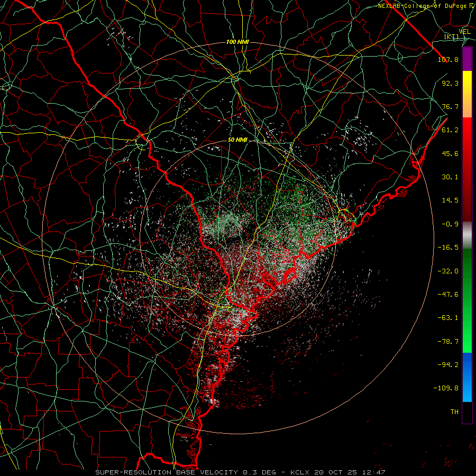Select the -94.2 velocity scale value
The image size is (476, 476).
[x=448, y=365]
